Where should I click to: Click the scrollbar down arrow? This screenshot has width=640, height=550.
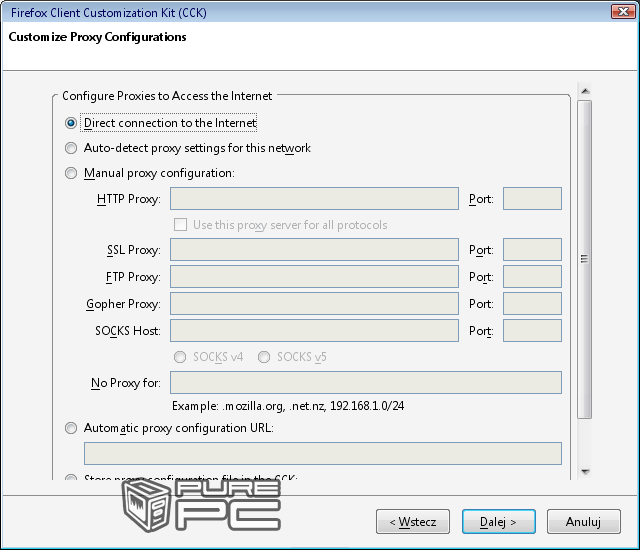click(x=585, y=471)
